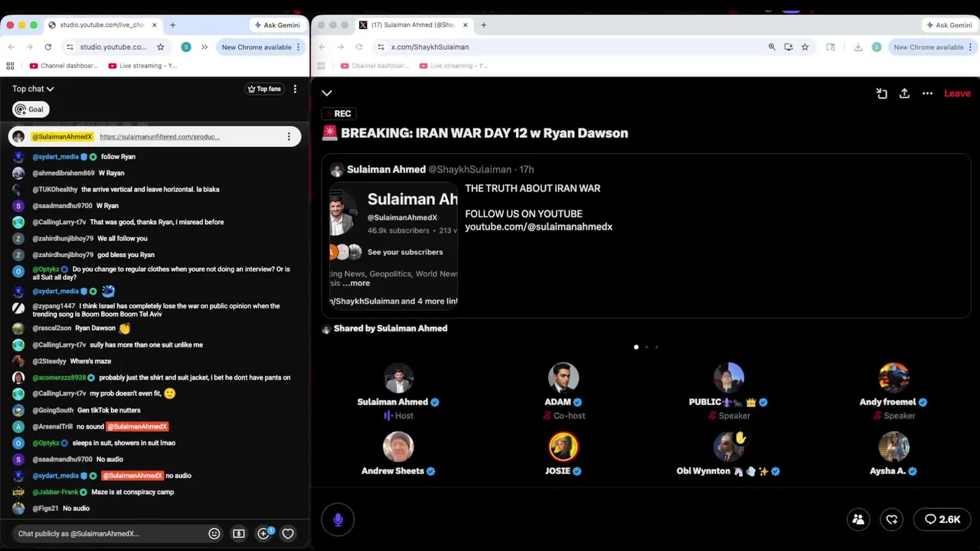This screenshot has width=980, height=551.
Task: Click the heart icon in chat bar
Action: (x=288, y=533)
